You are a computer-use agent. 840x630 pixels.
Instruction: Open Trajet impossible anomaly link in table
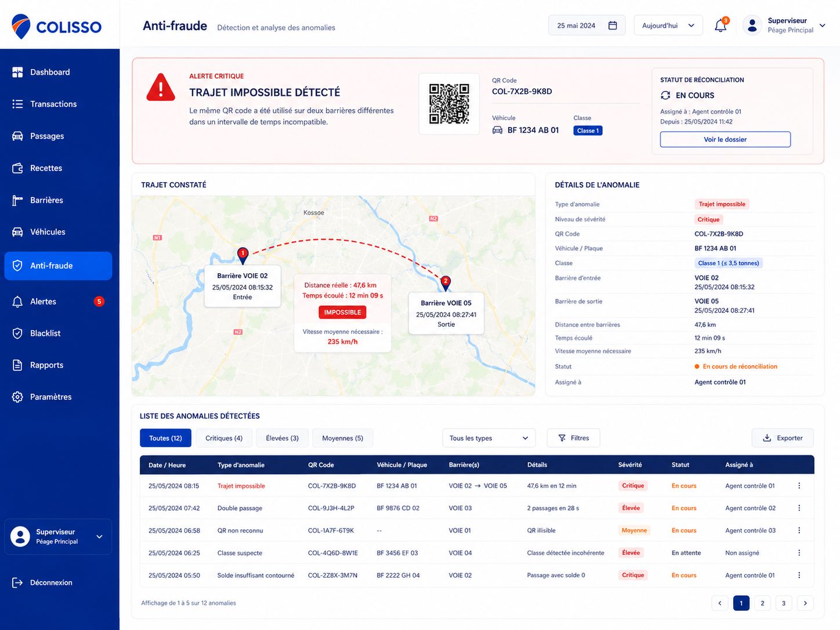(x=241, y=486)
